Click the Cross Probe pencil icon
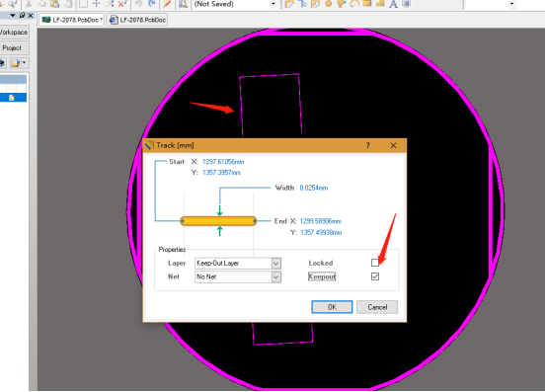The image size is (546, 392). pyautogui.click(x=168, y=4)
